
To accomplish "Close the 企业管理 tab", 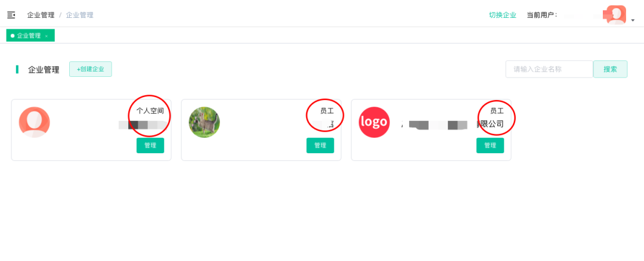I will pyautogui.click(x=47, y=36).
